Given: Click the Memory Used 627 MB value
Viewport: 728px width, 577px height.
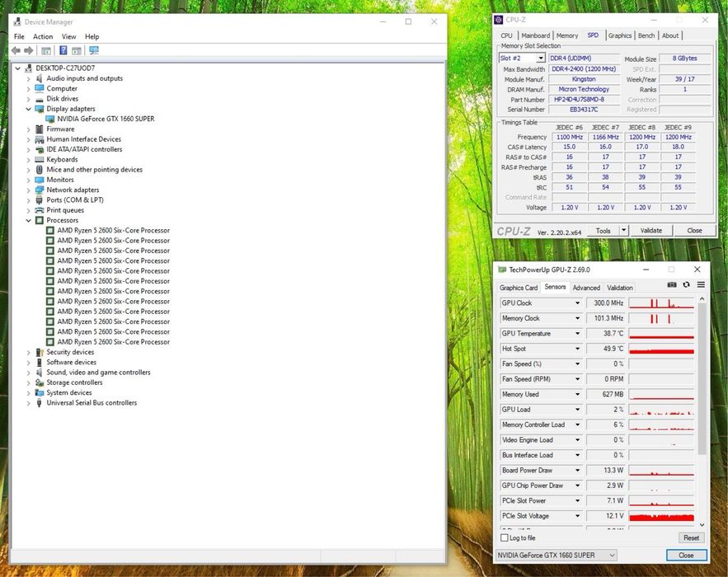Looking at the screenshot, I should (606, 394).
